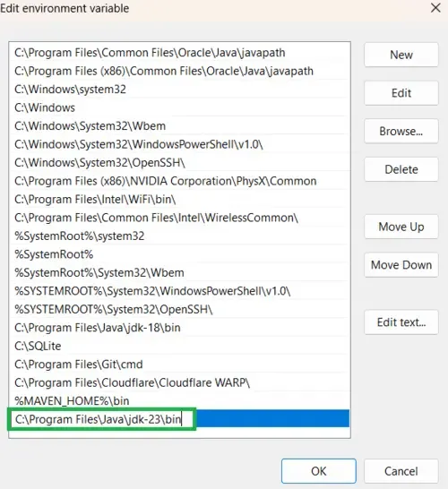Select the Git\cmd path entry
The image size is (448, 489).
179,365
